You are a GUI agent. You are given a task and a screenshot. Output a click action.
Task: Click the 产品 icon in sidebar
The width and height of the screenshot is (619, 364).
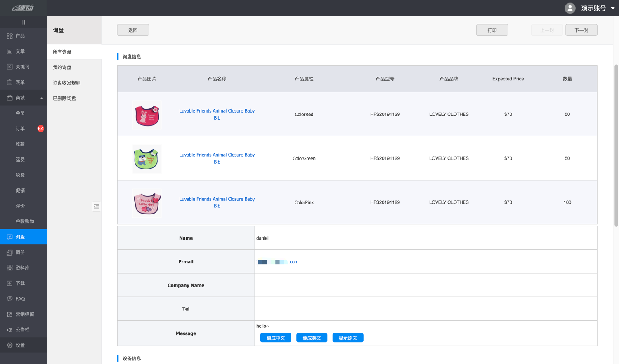pos(9,36)
